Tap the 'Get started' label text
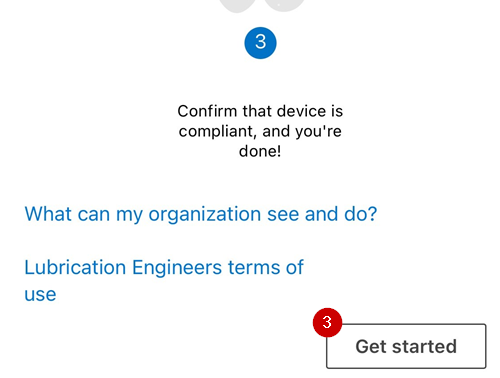This screenshot has width=500, height=378. (x=406, y=346)
